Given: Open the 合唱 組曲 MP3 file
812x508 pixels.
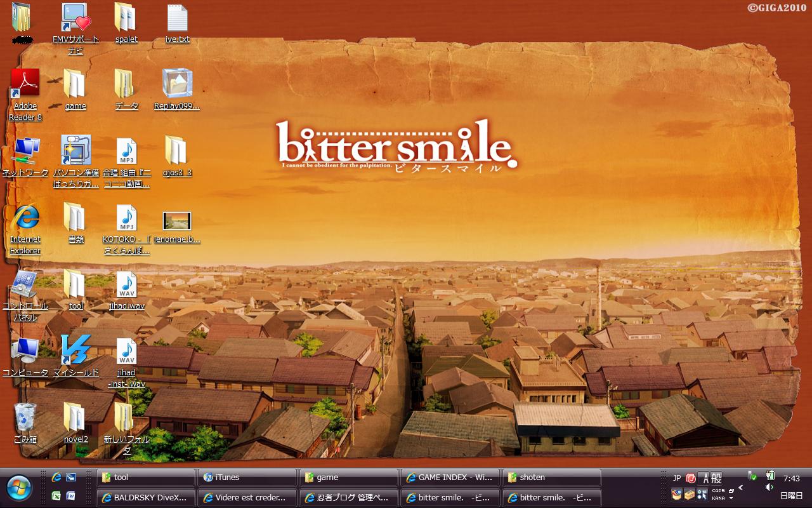Looking at the screenshot, I should [127, 162].
